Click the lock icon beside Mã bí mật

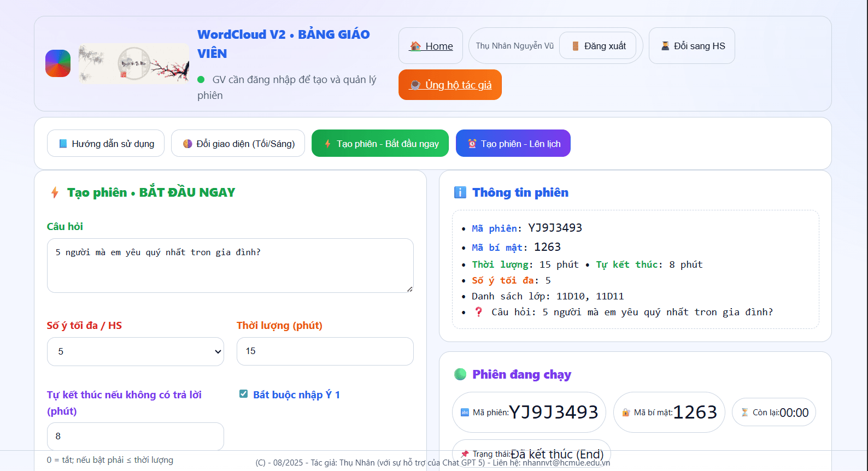click(x=626, y=413)
